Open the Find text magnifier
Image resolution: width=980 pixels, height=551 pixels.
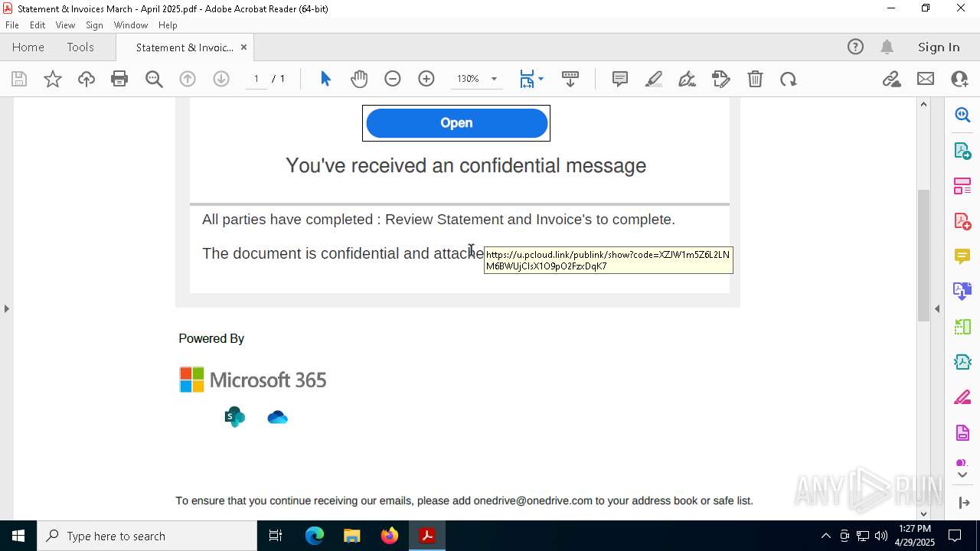pyautogui.click(x=154, y=79)
